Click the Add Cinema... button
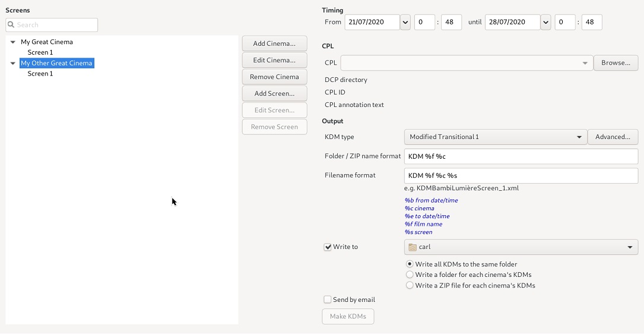 274,43
